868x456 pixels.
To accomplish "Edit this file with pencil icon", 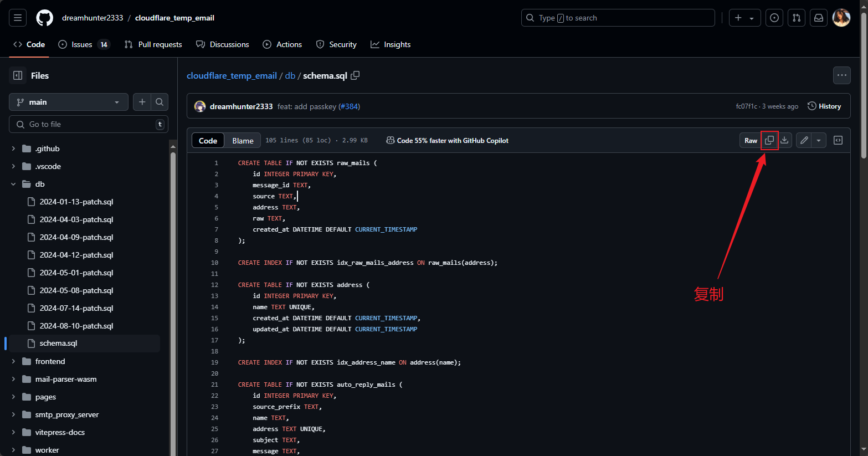I will pos(804,141).
